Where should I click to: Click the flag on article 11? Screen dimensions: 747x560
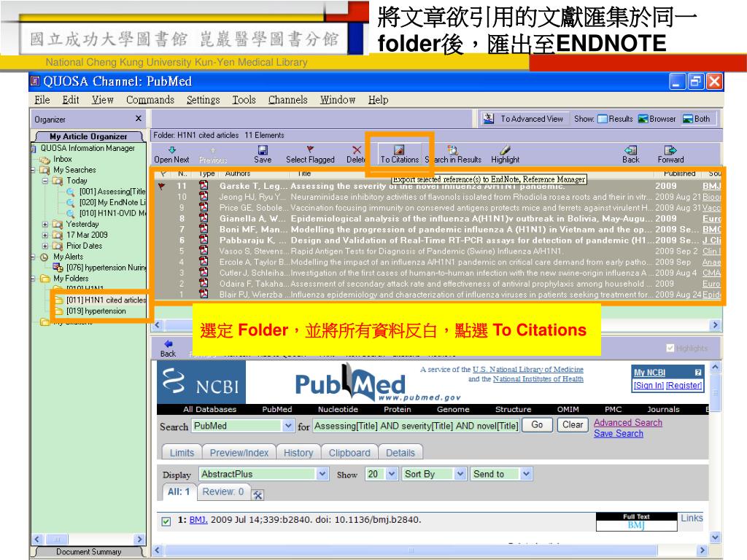[162, 186]
